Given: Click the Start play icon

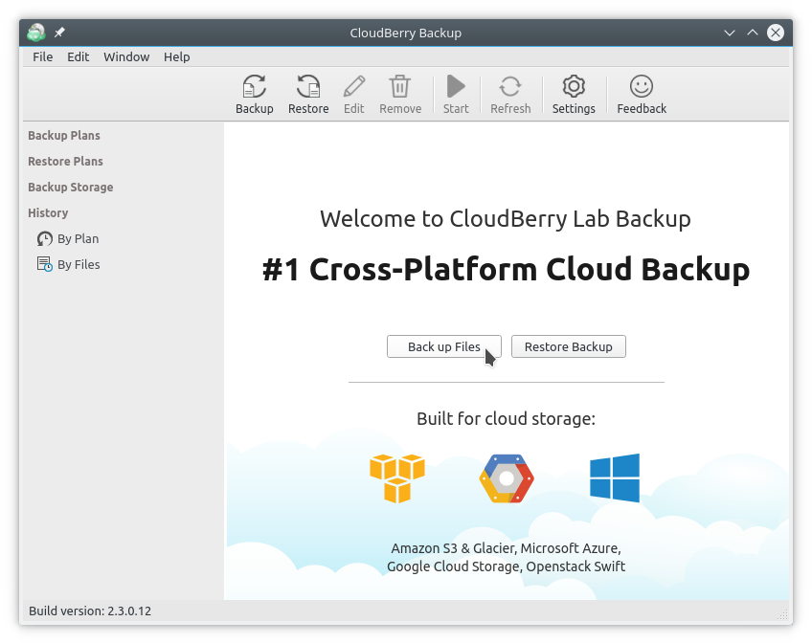Looking at the screenshot, I should [456, 86].
